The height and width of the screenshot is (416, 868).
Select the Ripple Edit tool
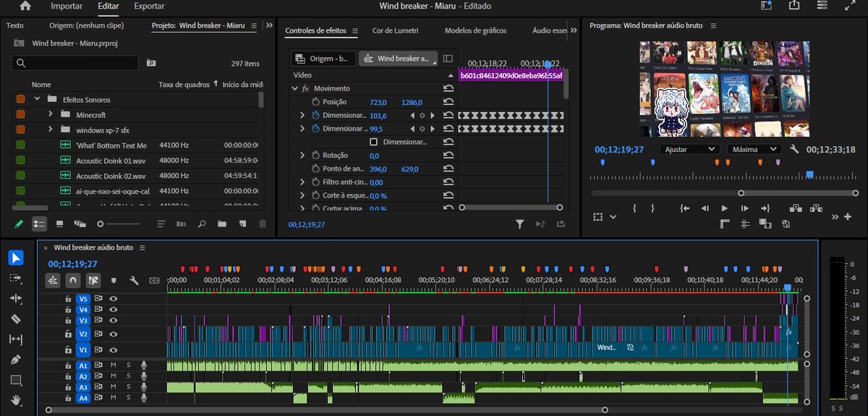pos(16,298)
